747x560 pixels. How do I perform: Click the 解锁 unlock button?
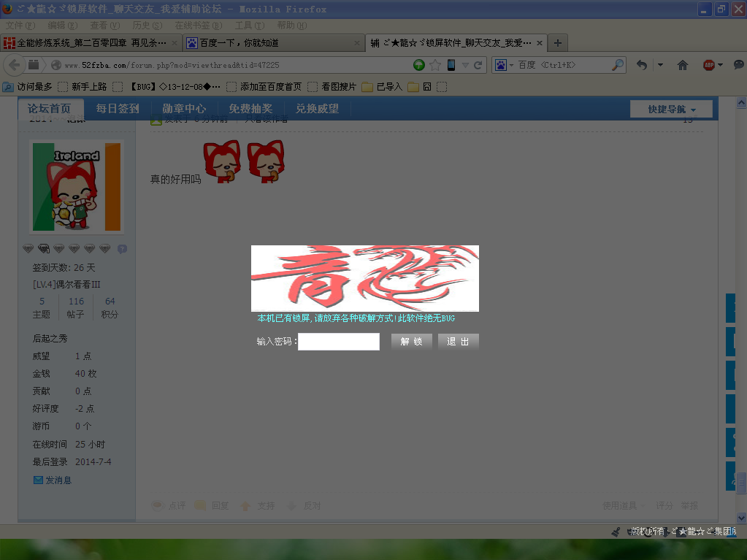pos(411,342)
